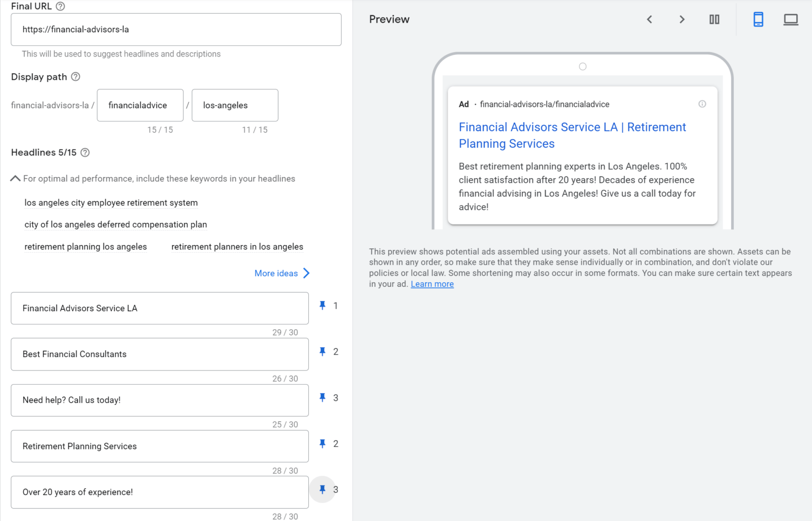Viewport: 812px width, 521px height.
Task: Go to previous ad preview variation
Action: pyautogui.click(x=649, y=19)
